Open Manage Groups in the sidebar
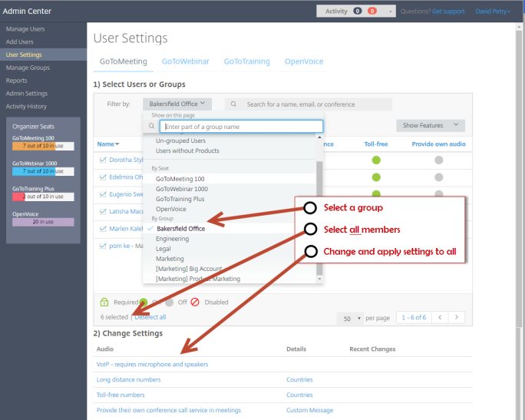Image resolution: width=525 pixels, height=420 pixels. point(28,68)
